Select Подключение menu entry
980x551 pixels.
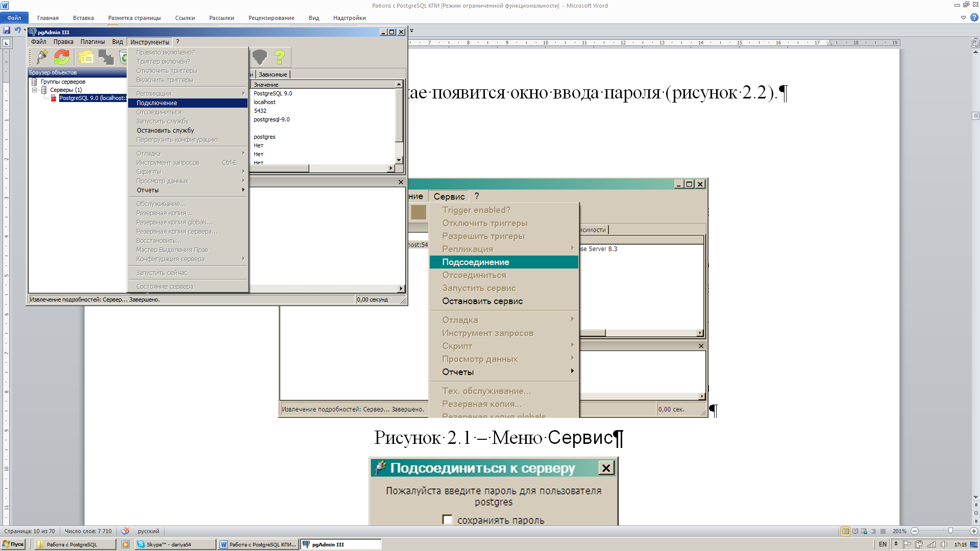(157, 103)
